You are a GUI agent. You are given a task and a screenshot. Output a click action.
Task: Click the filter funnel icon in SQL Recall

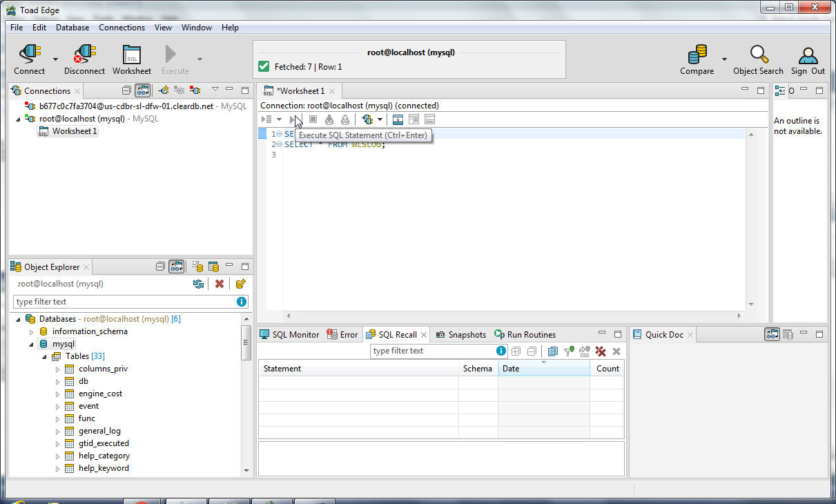click(x=568, y=351)
